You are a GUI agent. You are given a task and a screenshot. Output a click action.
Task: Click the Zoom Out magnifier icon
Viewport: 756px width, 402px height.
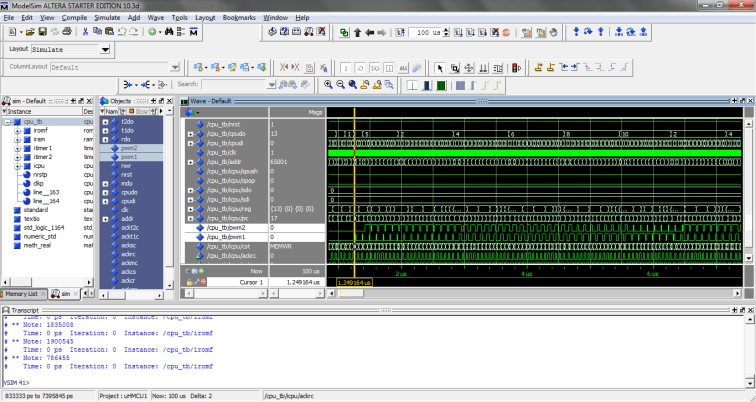click(340, 85)
